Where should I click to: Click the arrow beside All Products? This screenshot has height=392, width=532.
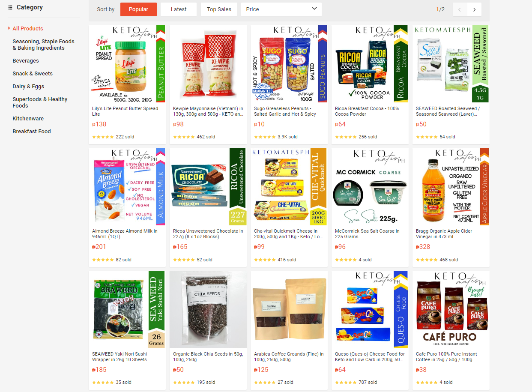[x=9, y=28]
